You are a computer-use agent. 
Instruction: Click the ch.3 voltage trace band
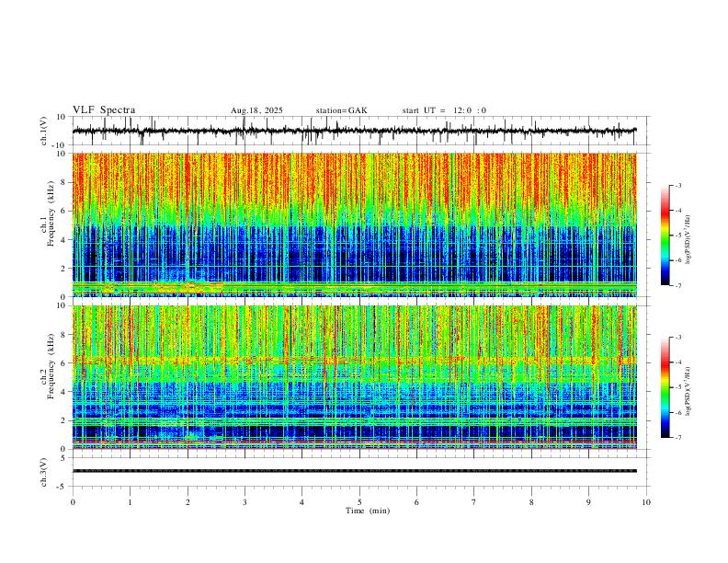click(x=355, y=471)
